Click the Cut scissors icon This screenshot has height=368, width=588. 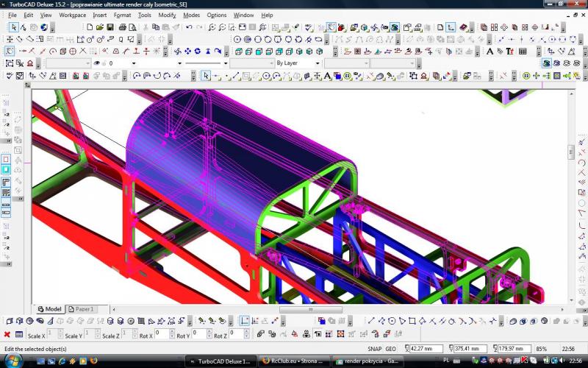146,27
